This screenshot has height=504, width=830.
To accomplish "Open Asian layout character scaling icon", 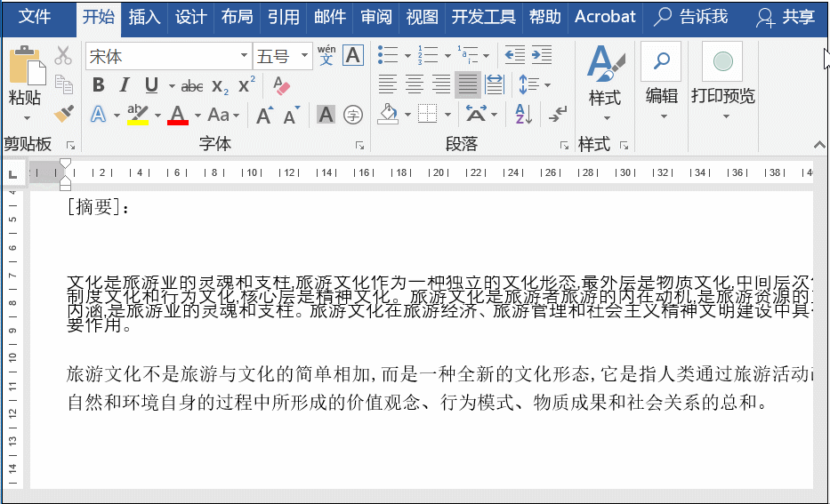I will pyautogui.click(x=476, y=115).
